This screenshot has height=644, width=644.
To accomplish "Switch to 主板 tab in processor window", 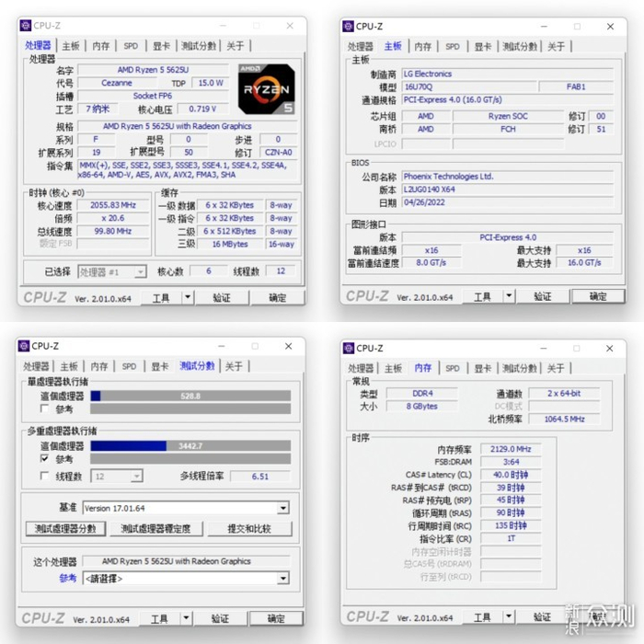I will pyautogui.click(x=71, y=46).
